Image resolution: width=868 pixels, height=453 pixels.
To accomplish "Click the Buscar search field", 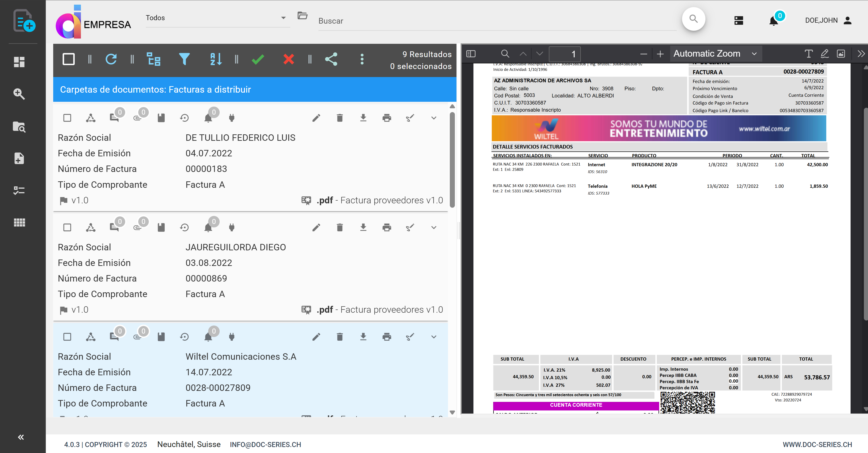I will (497, 21).
